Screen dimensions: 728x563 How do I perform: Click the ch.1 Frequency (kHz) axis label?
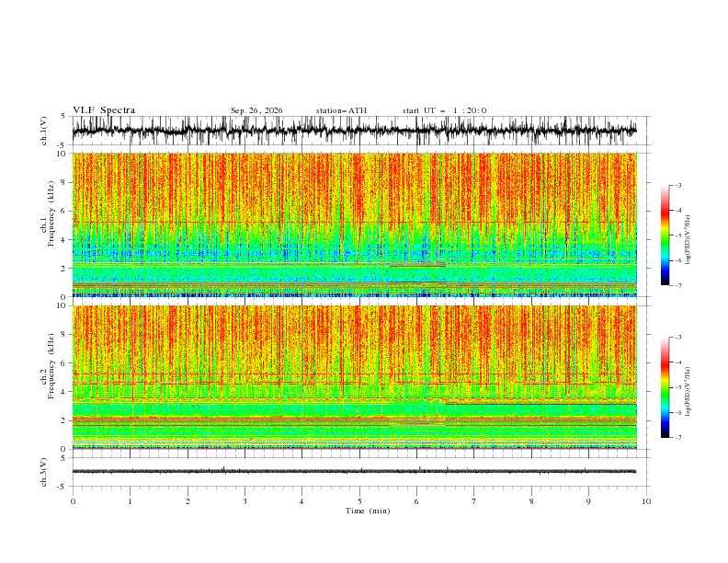[x=48, y=224]
